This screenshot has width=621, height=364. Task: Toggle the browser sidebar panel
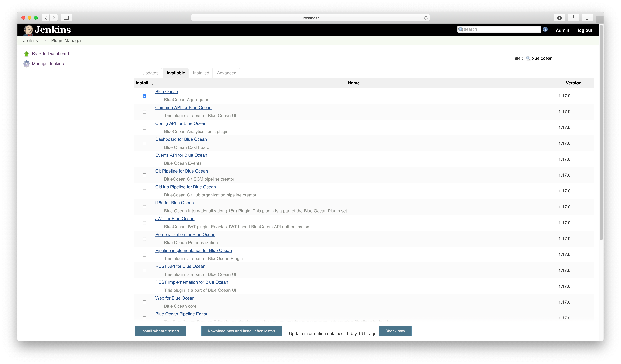point(67,17)
